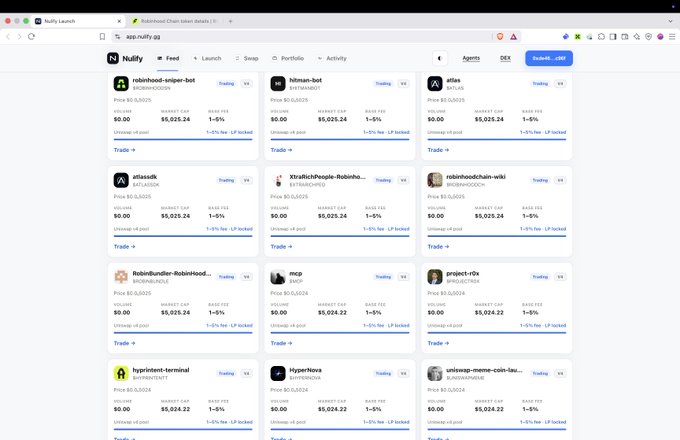Click Trade link on project-r0x card
680x440 pixels.
pyautogui.click(x=438, y=343)
